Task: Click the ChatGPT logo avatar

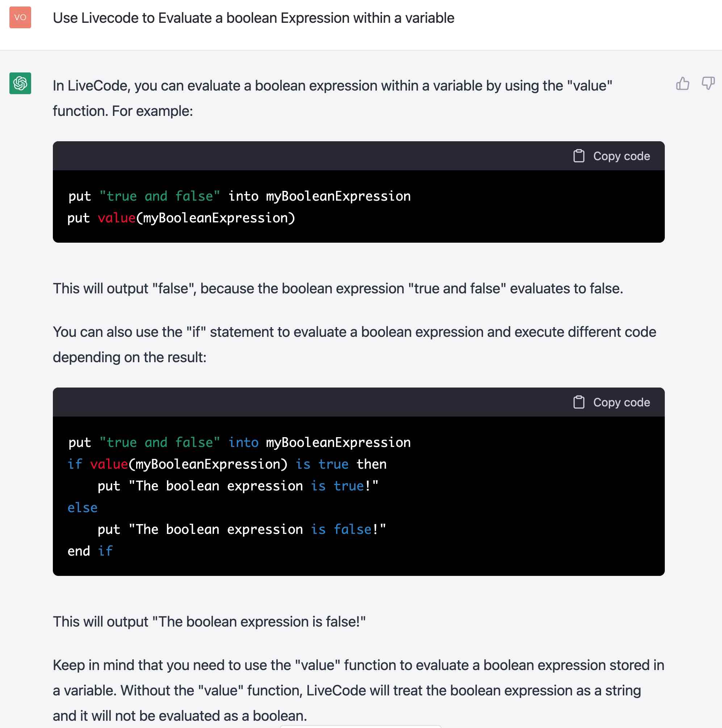Action: coord(20,83)
